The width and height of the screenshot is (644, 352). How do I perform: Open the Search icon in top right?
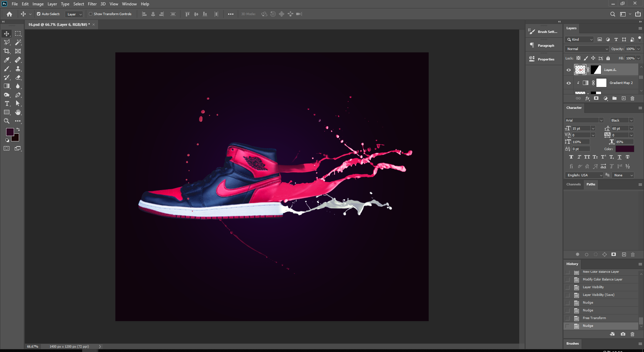(x=612, y=14)
